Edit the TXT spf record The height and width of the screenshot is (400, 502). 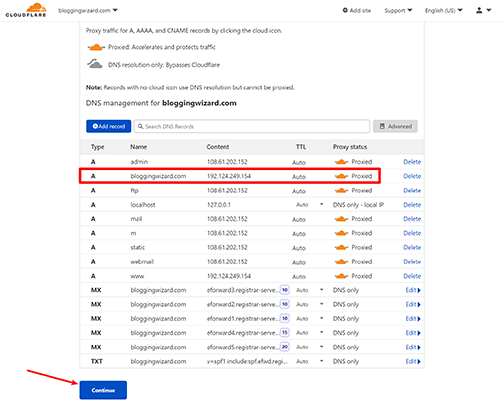[413, 362]
